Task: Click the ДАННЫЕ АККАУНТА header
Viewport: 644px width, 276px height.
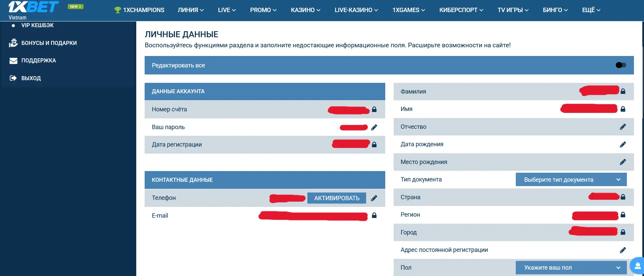Action: point(265,91)
